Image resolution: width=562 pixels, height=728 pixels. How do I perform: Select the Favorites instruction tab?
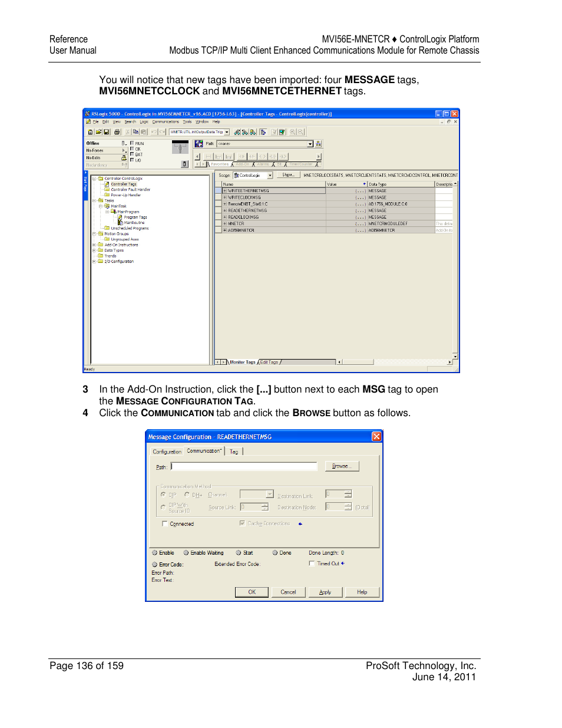point(220,164)
